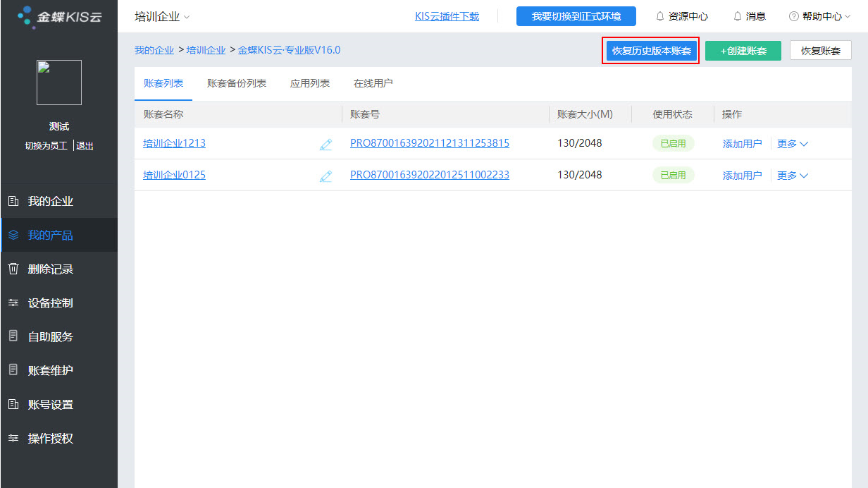This screenshot has height=488, width=868.
Task: Click the 自助服务 document icon
Action: point(13,336)
